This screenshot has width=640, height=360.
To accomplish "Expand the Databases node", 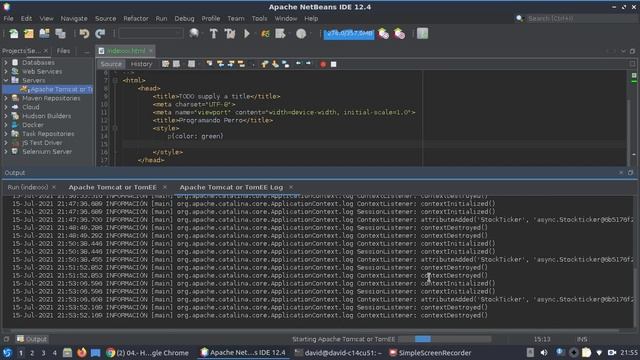I will point(6,62).
